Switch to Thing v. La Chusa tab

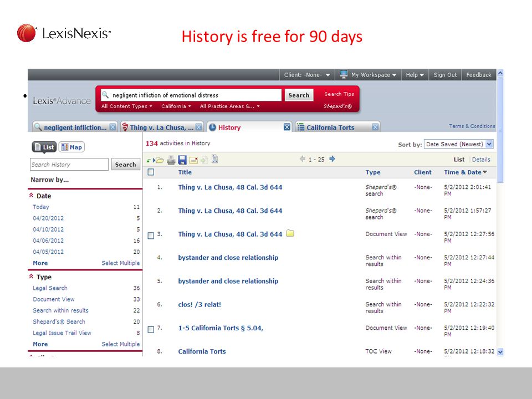[x=162, y=127]
